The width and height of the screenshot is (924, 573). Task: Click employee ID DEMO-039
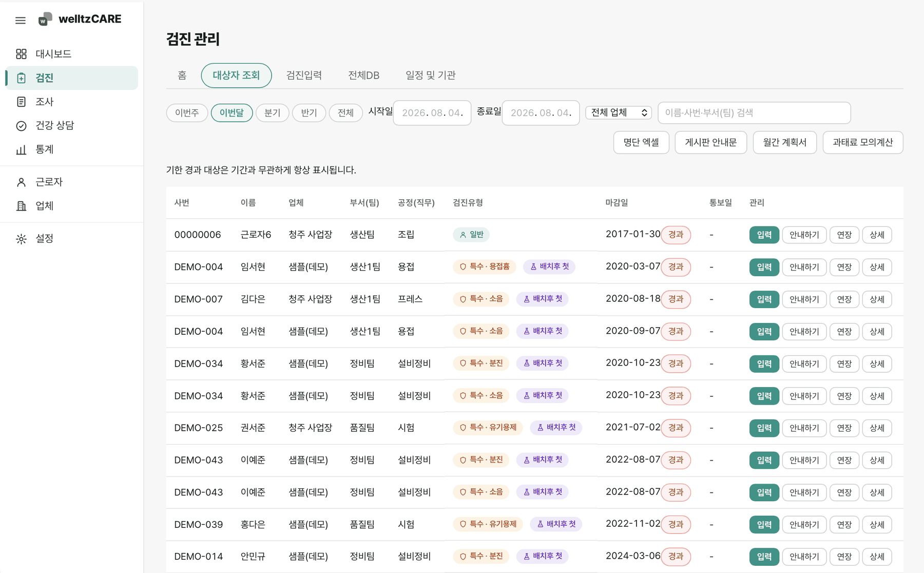tap(199, 525)
